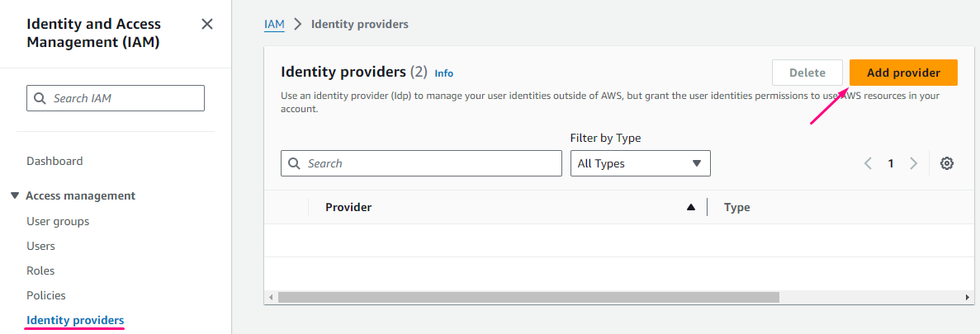Viewport: 980px width, 334px height.
Task: Go to next page of providers
Action: pyautogui.click(x=913, y=163)
